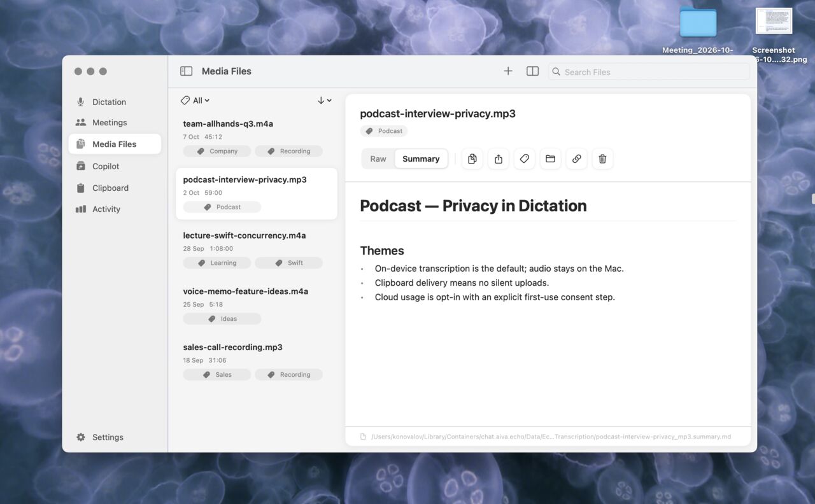This screenshot has height=504, width=815.
Task: Switch to the Summary view
Action: (x=421, y=159)
